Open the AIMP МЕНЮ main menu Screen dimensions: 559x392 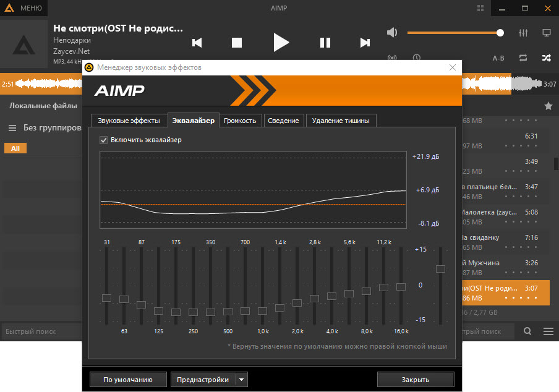tap(23, 8)
